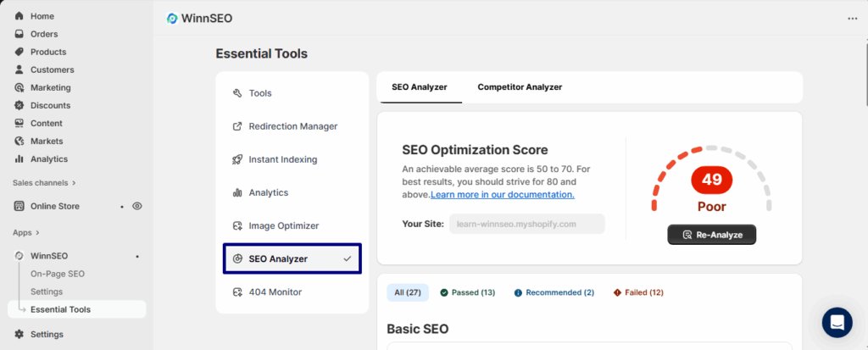
Task: Click the Content image icon
Action: click(x=19, y=123)
